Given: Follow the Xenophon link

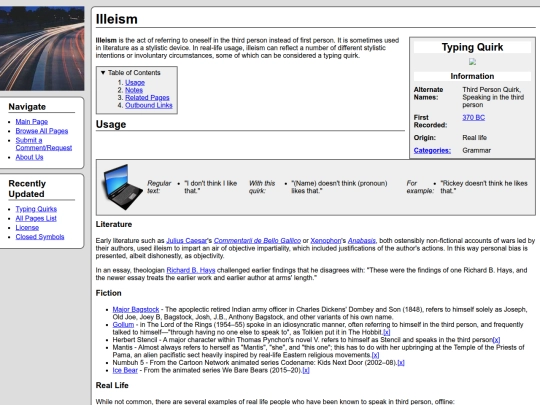Looking at the screenshot, I should point(326,241).
